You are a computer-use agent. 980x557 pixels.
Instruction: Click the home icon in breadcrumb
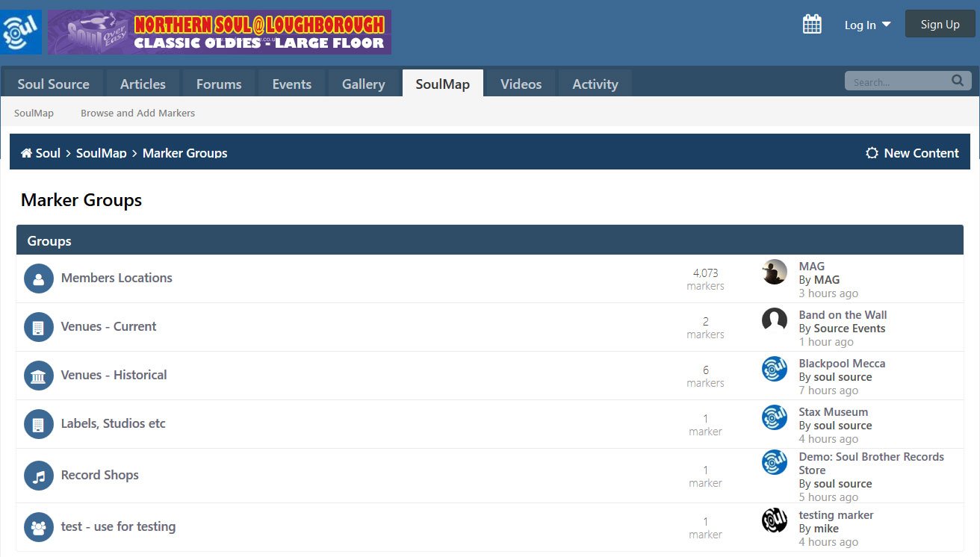(x=26, y=153)
